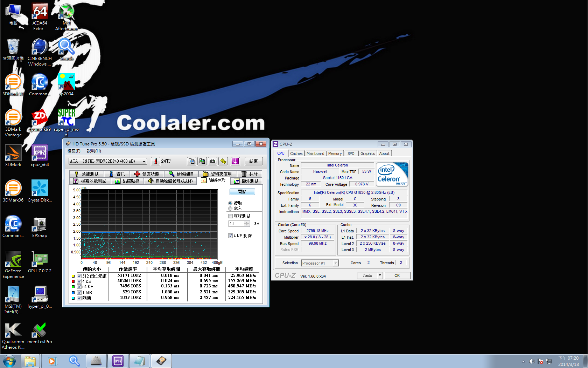The image size is (588, 368).
Task: Toggle the 64 KB transfer size checkbox
Action: click(79, 287)
